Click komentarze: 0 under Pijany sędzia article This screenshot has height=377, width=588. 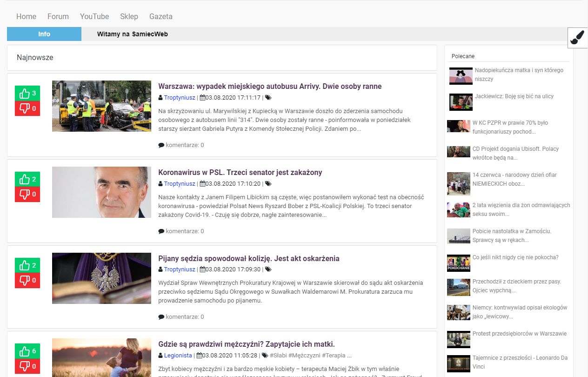coord(185,317)
